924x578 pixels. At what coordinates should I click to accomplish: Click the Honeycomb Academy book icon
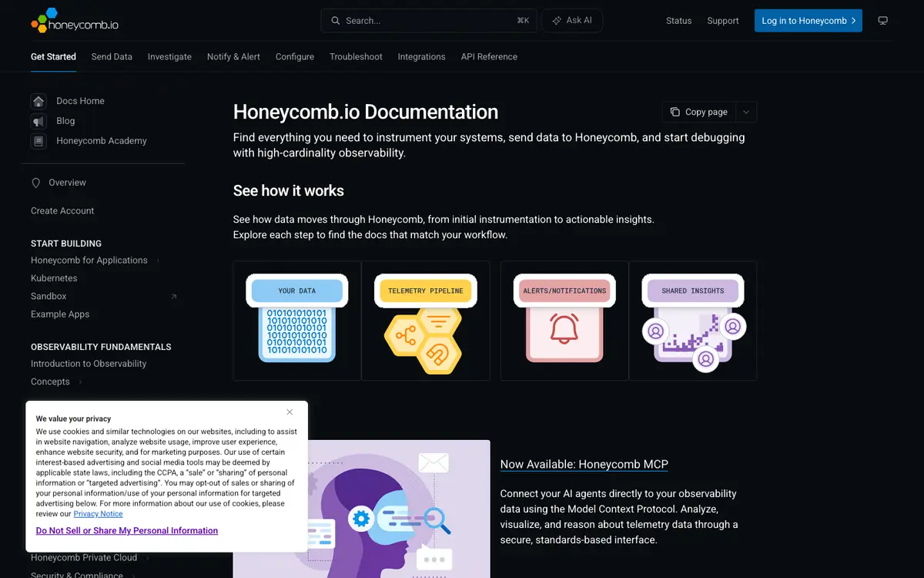pyautogui.click(x=38, y=141)
